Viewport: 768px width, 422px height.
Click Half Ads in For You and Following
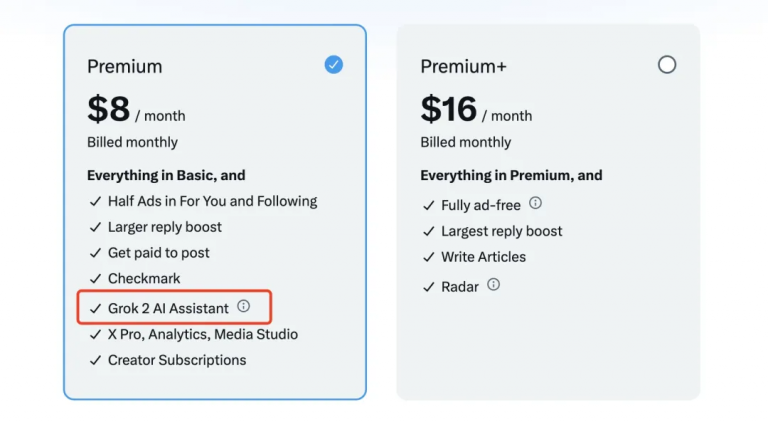click(x=212, y=201)
